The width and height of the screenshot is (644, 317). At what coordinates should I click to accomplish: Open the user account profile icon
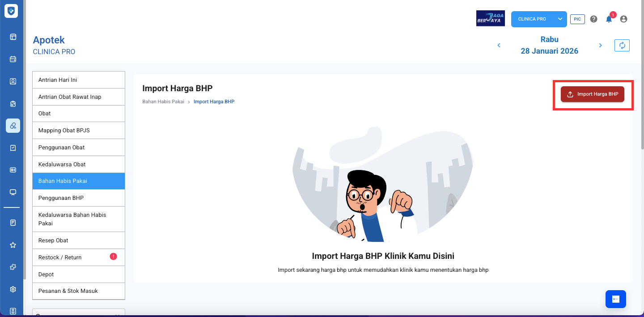click(624, 19)
